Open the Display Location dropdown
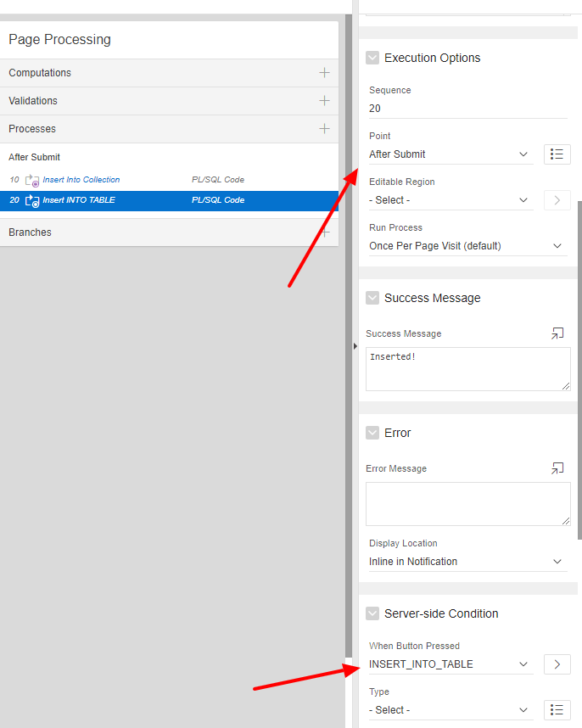This screenshot has height=728, width=582. pos(467,562)
